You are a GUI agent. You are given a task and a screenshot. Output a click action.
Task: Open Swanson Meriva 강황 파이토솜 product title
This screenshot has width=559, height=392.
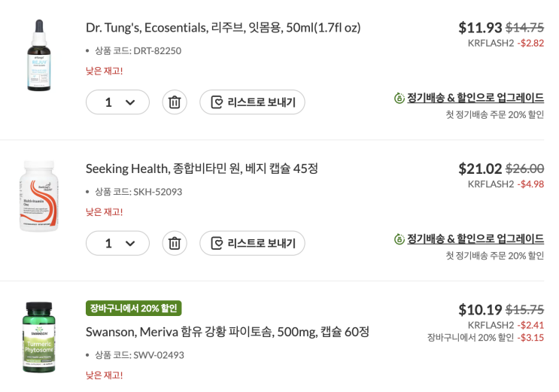[227, 332]
